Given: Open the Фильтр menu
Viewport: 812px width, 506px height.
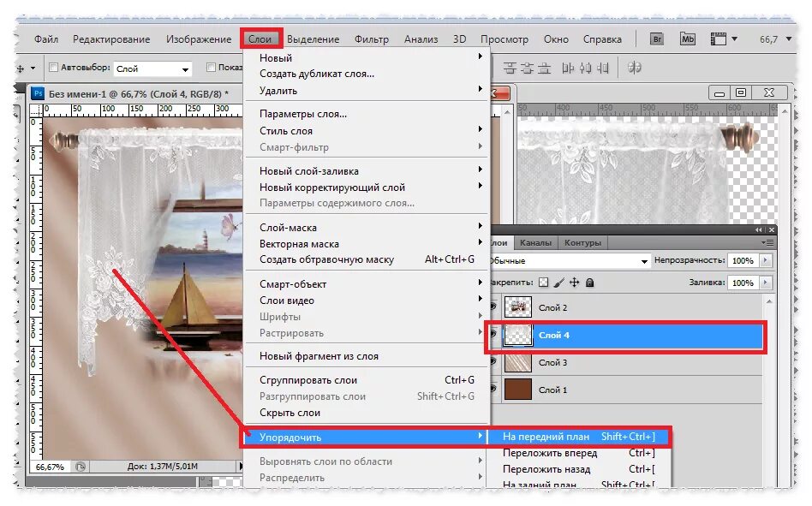Looking at the screenshot, I should [371, 39].
